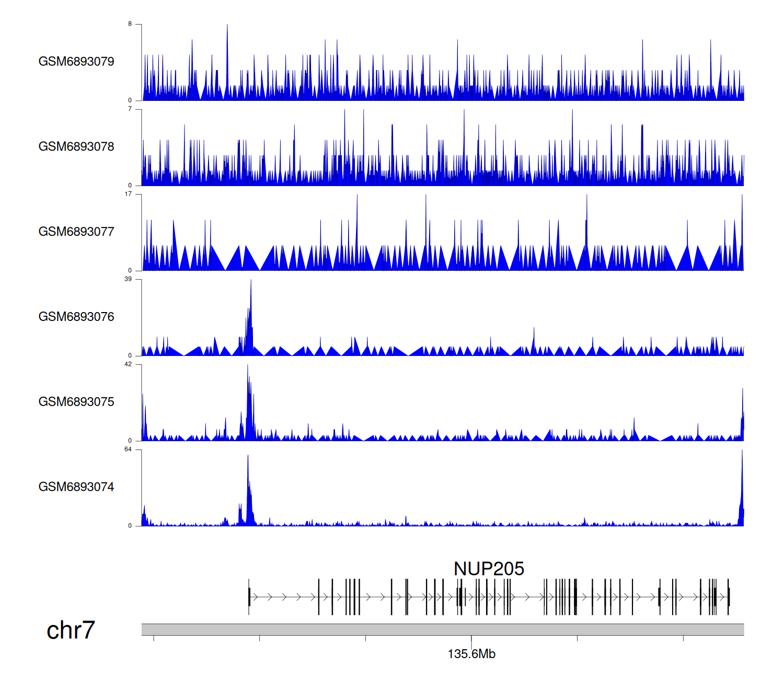Click the NUP205 gene name
Viewport: 784px width, 690px height.
489,569
